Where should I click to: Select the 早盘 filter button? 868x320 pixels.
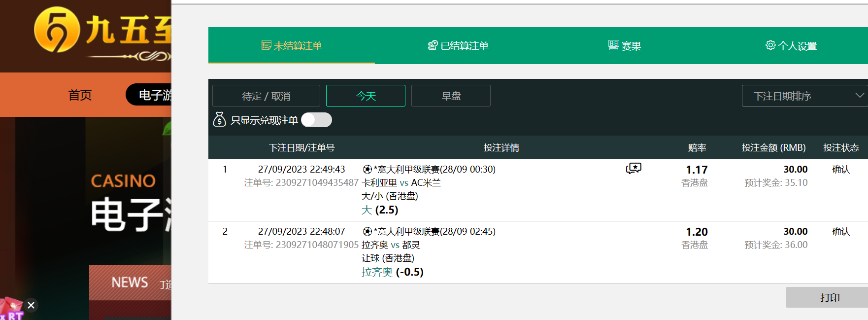coord(451,96)
